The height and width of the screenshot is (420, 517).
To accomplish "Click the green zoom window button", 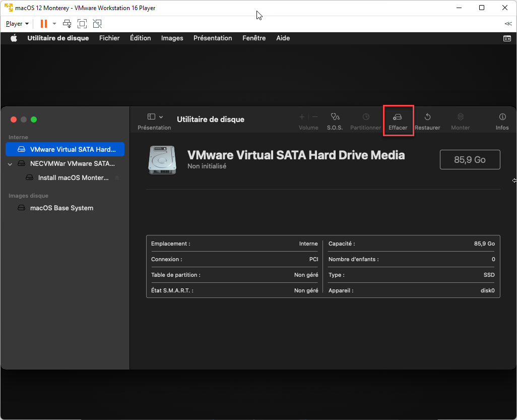I will tap(34, 119).
